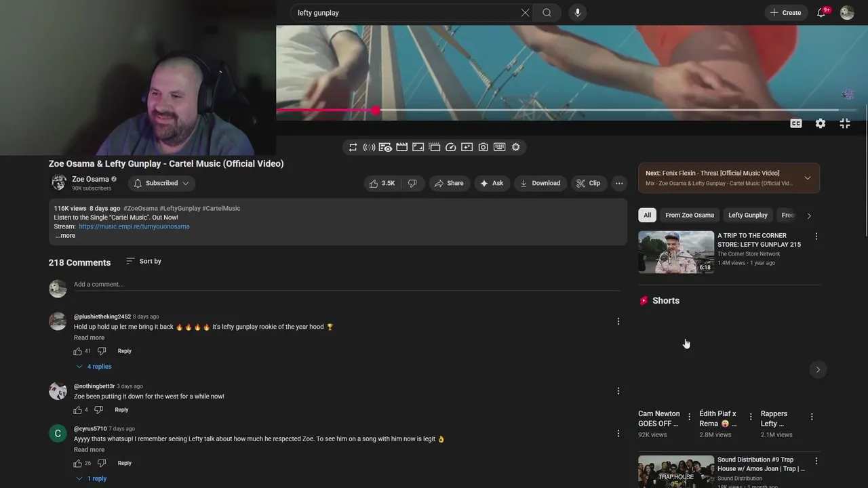The height and width of the screenshot is (488, 868).
Task: Dislike plushietheking2452's comment
Action: 102,351
